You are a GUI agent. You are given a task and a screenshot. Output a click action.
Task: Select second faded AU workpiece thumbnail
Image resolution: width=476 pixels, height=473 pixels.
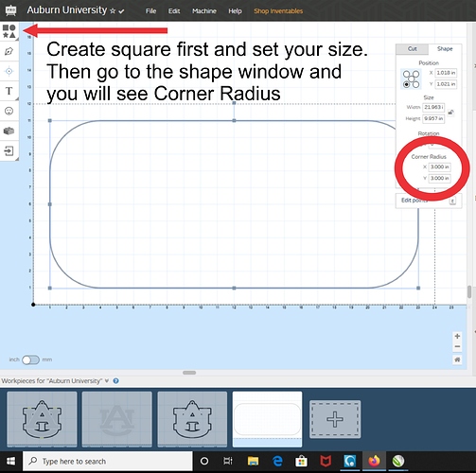point(117,419)
